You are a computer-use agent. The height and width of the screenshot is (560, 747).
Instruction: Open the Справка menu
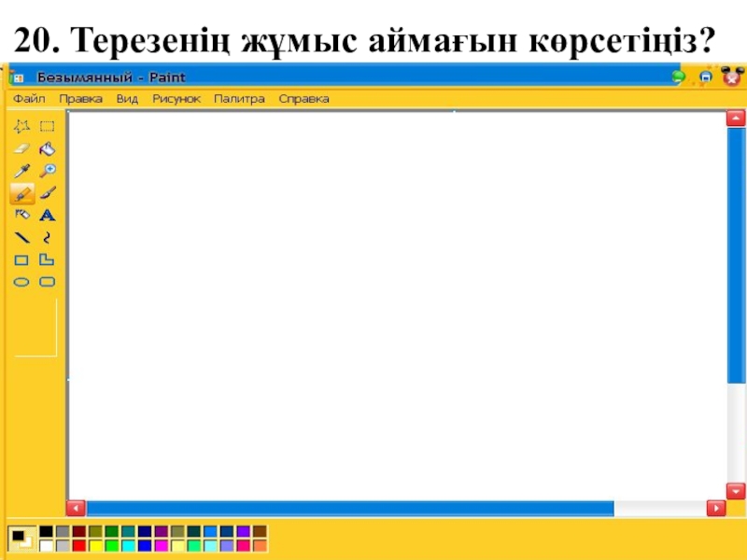coord(304,99)
